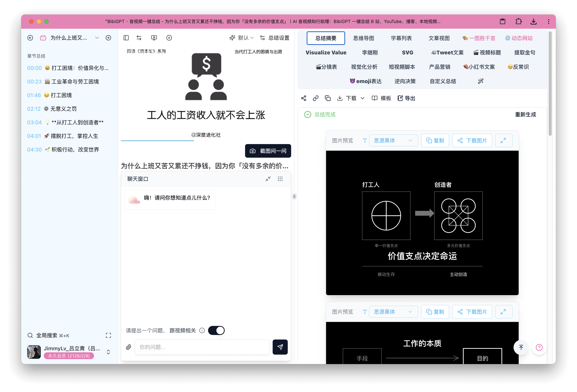Click 重新生成 to regenerate summary
Screen dimensions: 577x392
click(x=525, y=114)
